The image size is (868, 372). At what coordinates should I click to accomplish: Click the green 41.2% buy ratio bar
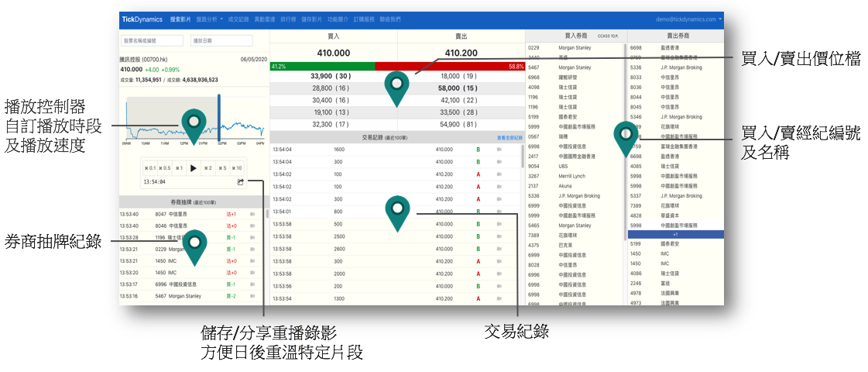point(322,66)
